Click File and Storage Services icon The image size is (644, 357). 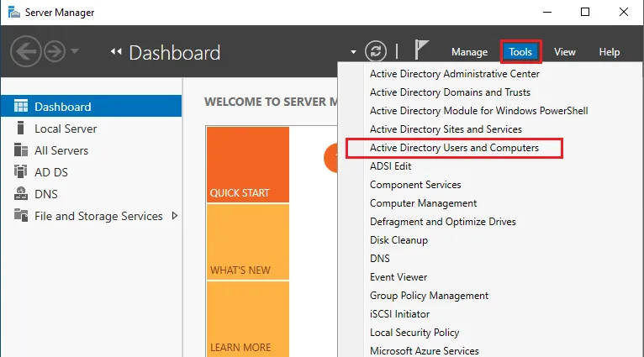click(x=21, y=215)
